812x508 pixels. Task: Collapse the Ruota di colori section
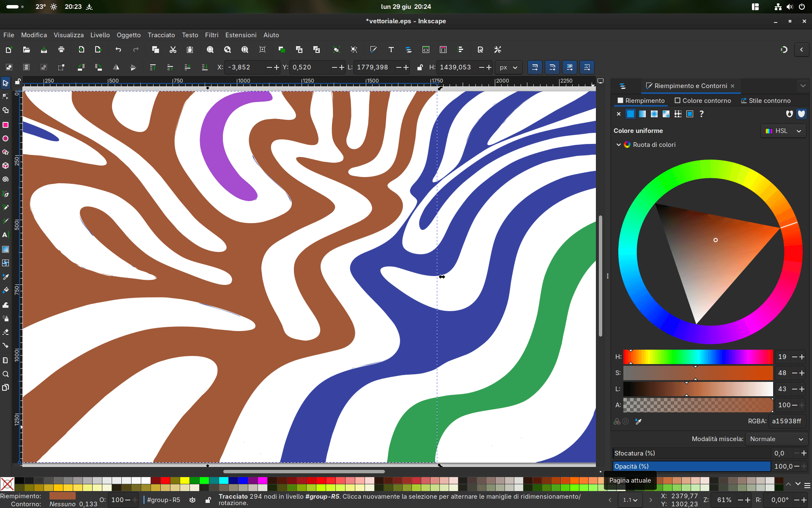click(x=619, y=145)
